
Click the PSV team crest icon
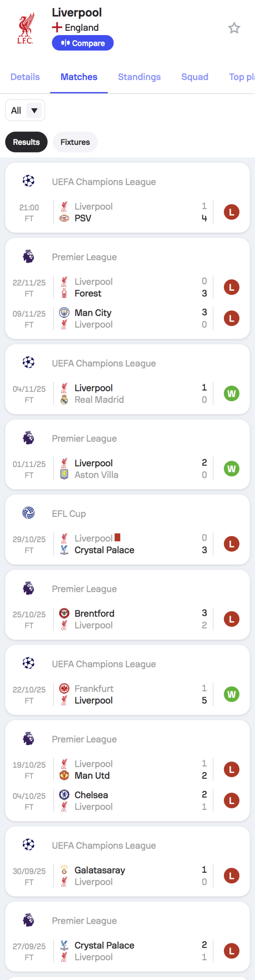point(64,218)
